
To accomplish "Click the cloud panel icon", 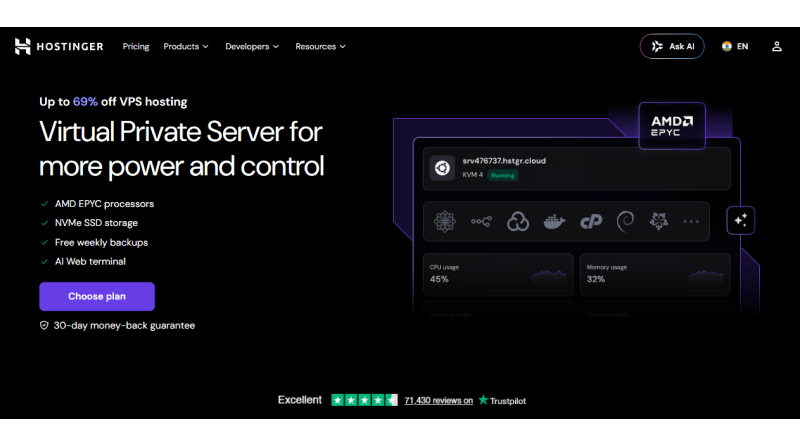I will (517, 221).
